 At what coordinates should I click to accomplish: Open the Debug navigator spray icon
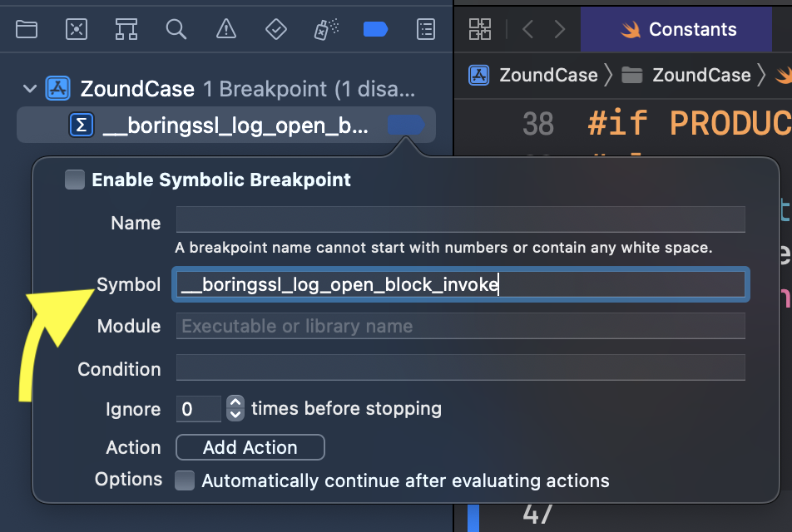(x=325, y=30)
